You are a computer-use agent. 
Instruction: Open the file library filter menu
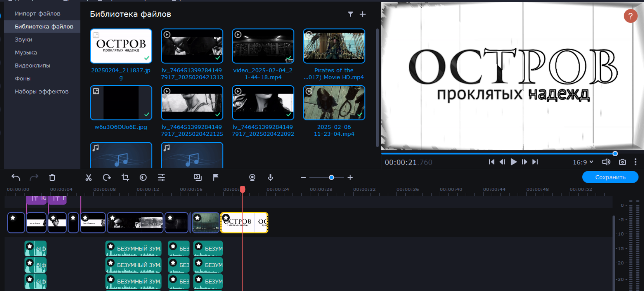click(351, 14)
